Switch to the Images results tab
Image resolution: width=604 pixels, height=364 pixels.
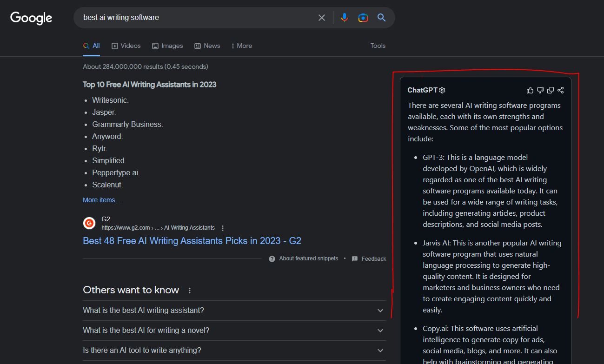click(x=167, y=46)
